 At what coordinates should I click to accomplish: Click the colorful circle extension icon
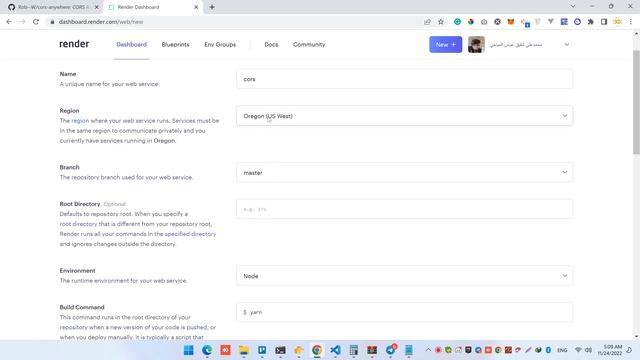[x=471, y=22]
